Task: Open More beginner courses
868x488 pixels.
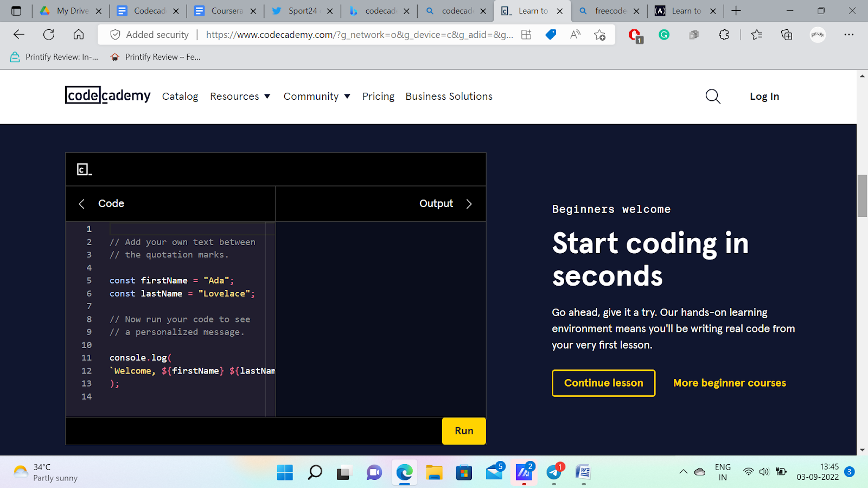Action: click(x=730, y=383)
